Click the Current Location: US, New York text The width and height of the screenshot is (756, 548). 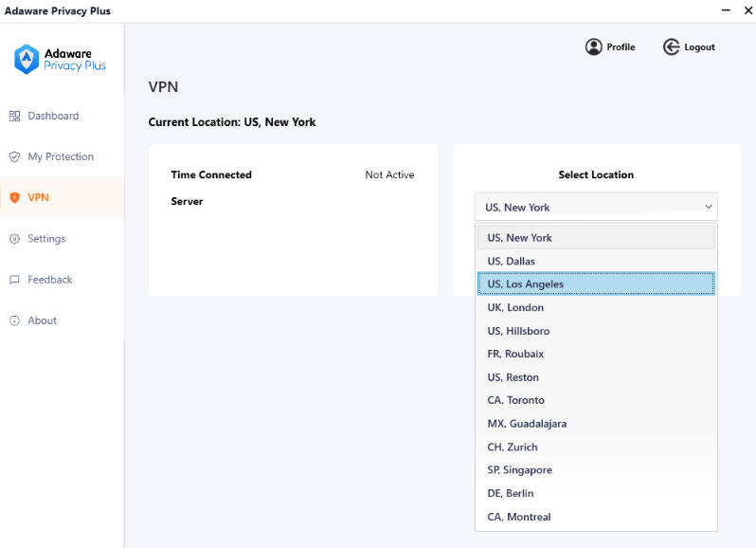coord(232,122)
